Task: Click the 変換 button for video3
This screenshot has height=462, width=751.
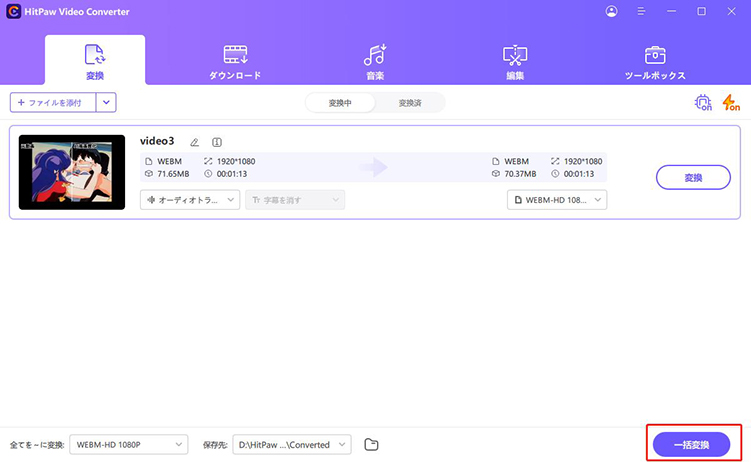Action: pyautogui.click(x=693, y=178)
